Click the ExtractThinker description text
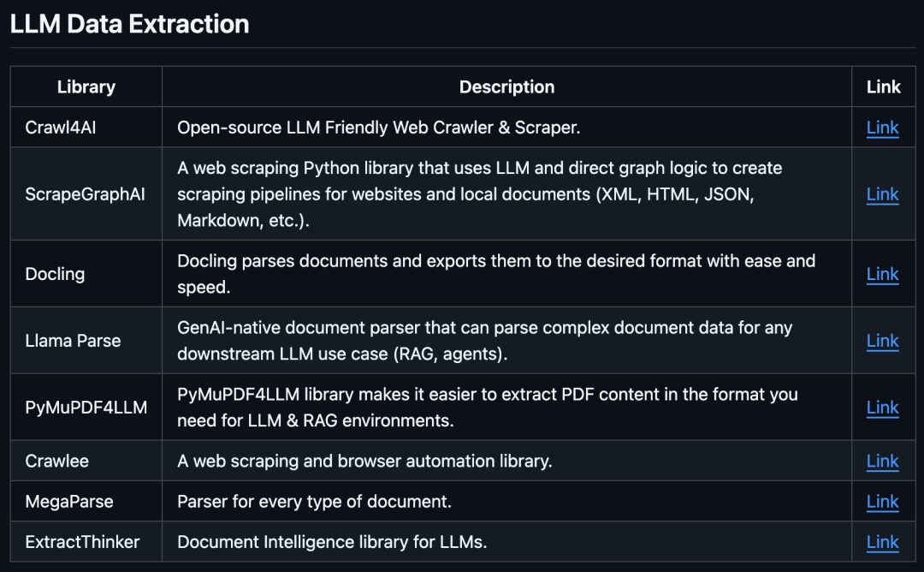The image size is (924, 572). click(x=332, y=542)
